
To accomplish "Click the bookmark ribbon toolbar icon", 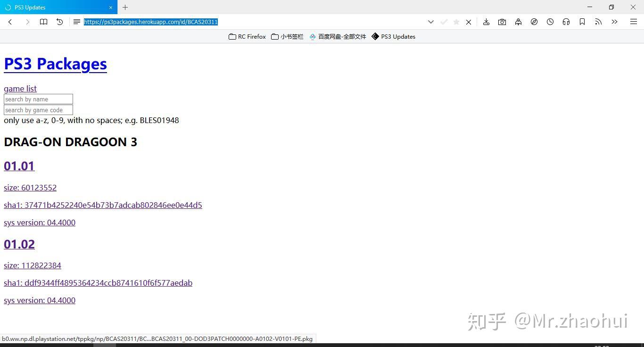I will click(582, 22).
